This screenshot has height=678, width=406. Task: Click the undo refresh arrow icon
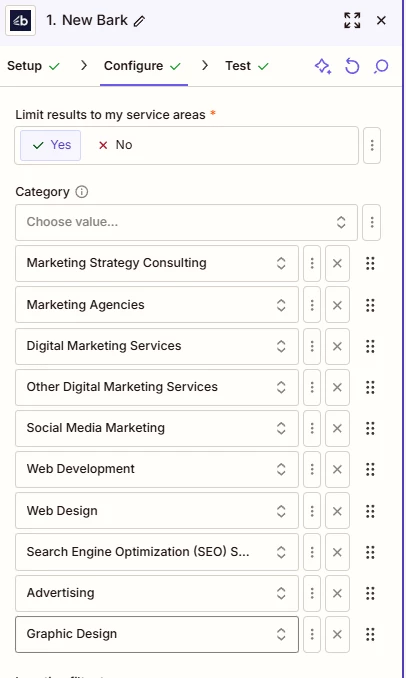(x=352, y=66)
